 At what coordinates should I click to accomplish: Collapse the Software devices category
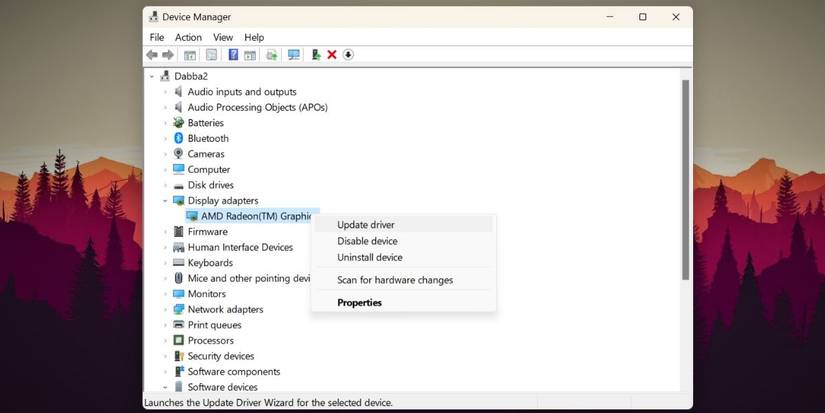165,387
